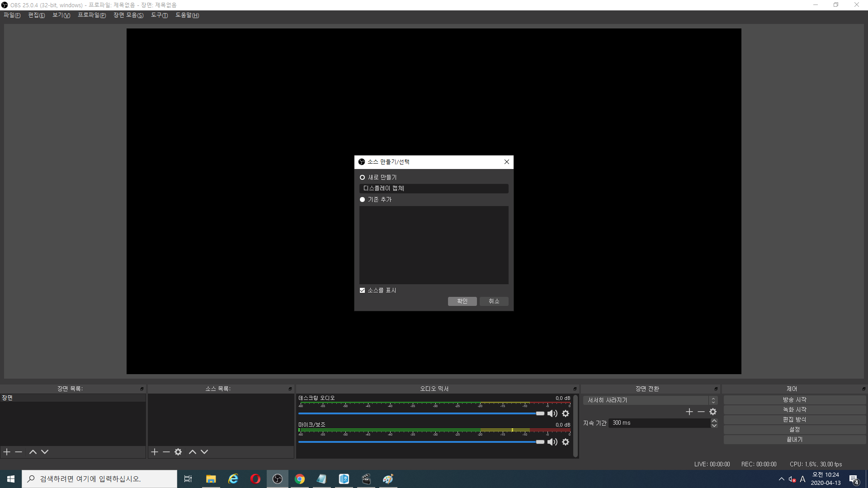Remove selected scene with minus icon
This screenshot has width=868, height=488.
click(19, 452)
